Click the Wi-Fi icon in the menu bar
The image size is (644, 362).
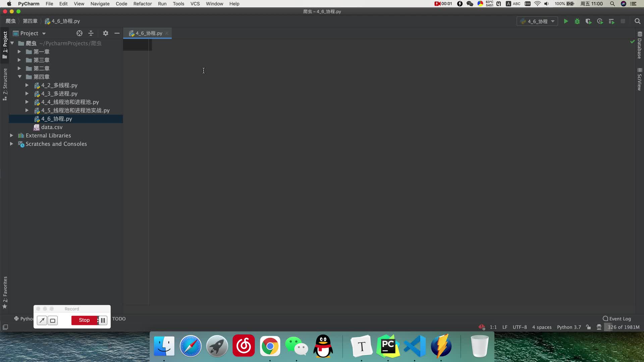537,4
